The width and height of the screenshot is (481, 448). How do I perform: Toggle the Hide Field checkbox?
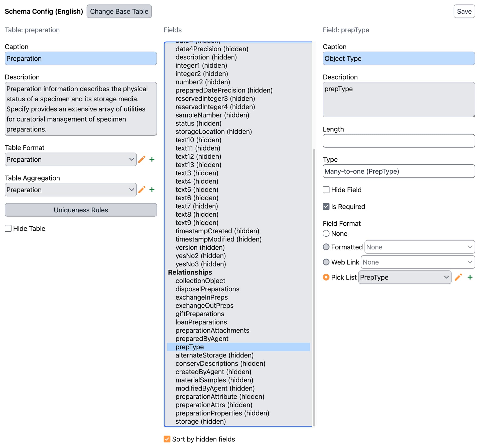326,190
